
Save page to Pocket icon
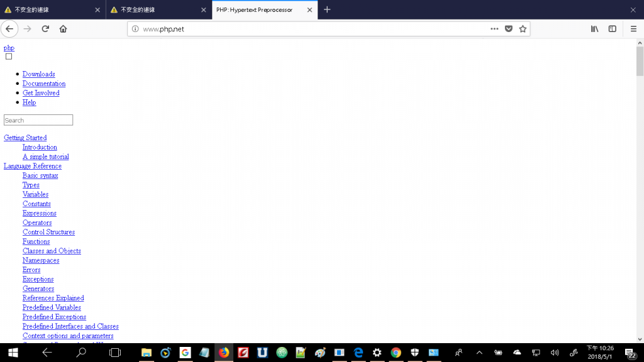tap(508, 29)
